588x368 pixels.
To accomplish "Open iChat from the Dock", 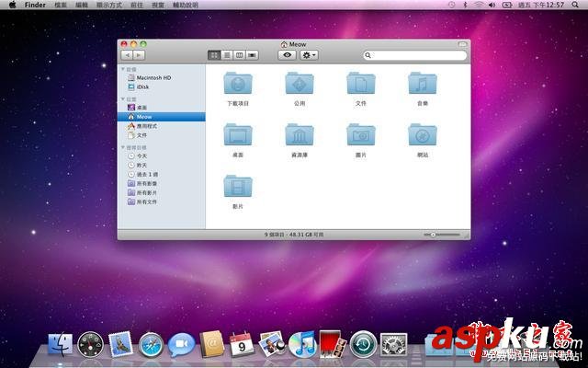I will point(182,345).
